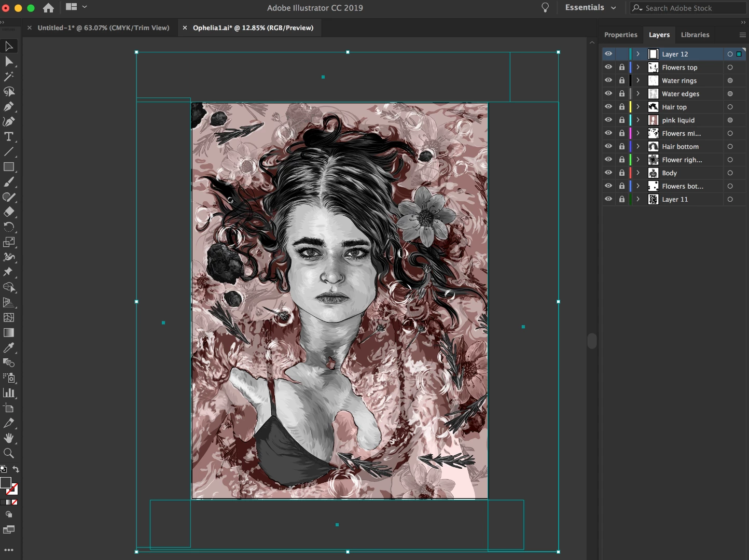Select the Pen tool
Viewport: 749px width, 560px height.
click(x=9, y=107)
